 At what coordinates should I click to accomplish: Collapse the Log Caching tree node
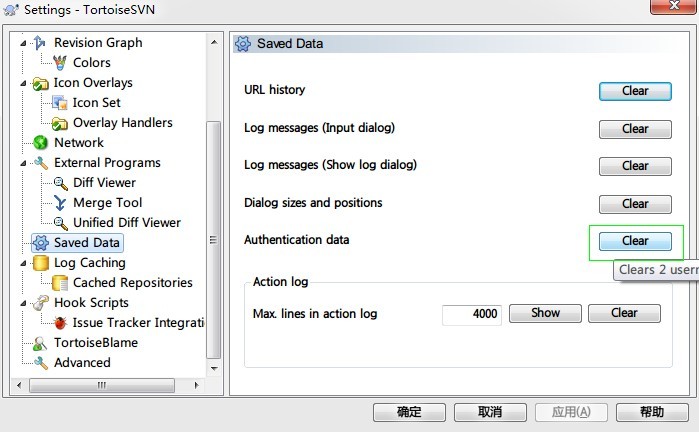tap(23, 263)
